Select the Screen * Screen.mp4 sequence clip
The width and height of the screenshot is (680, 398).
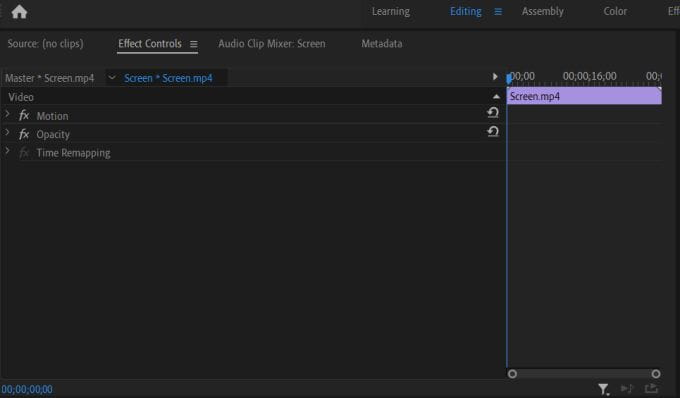click(168, 78)
